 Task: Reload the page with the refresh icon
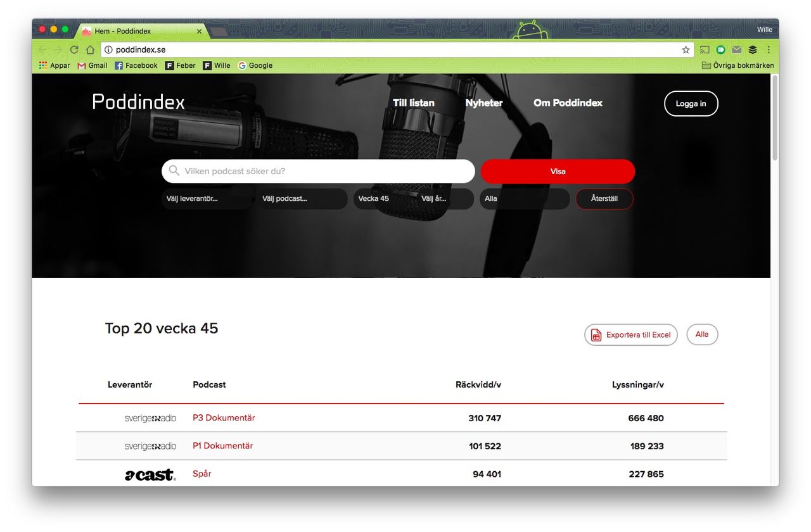click(x=74, y=49)
